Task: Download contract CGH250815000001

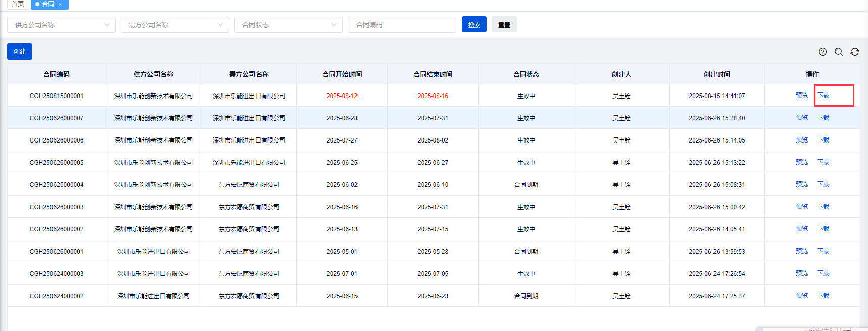Action: coord(824,96)
